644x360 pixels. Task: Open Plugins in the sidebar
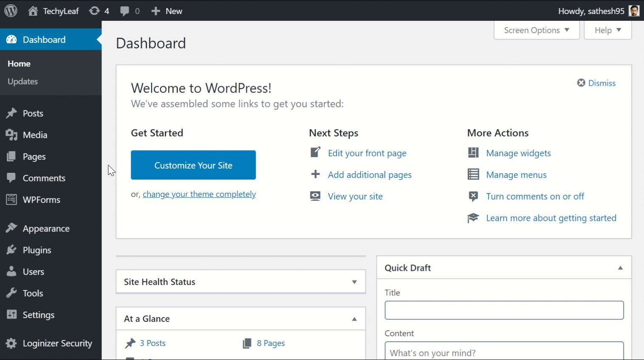pos(37,250)
